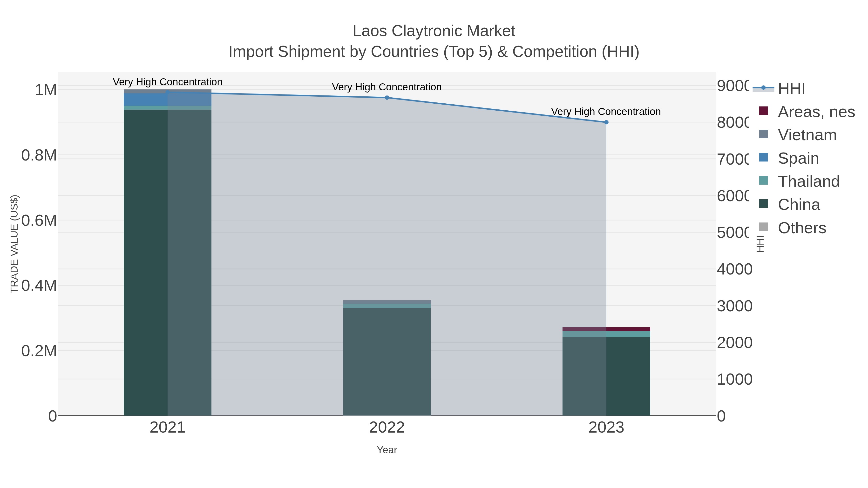Click the TRADE VALUE (US$) axis title
Viewport: 868px width, 488px height.
pyautogui.click(x=14, y=244)
